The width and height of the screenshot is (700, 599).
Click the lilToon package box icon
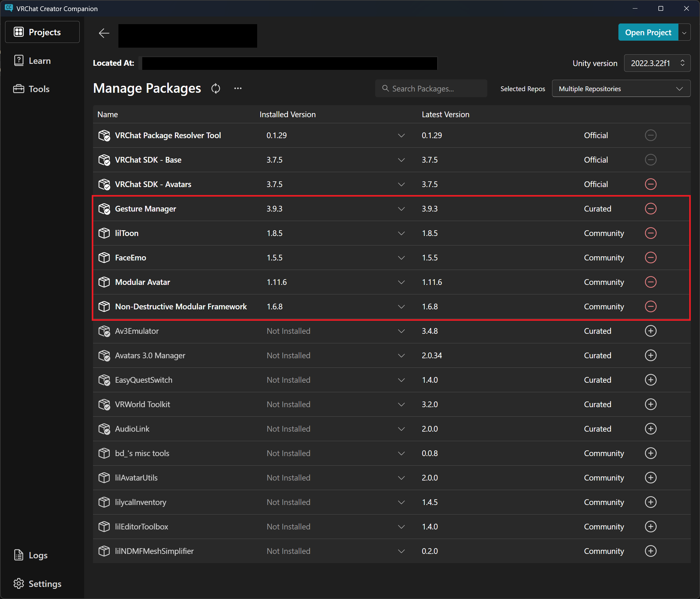pos(104,233)
